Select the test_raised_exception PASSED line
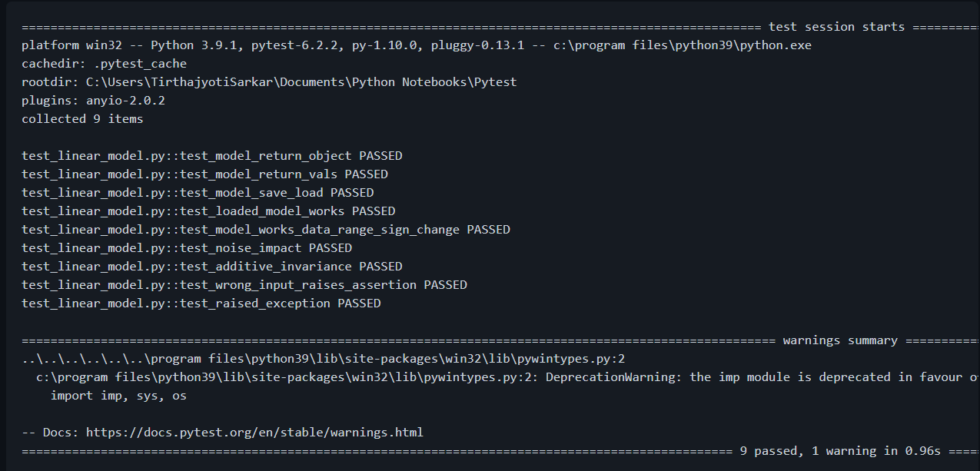 coord(201,303)
